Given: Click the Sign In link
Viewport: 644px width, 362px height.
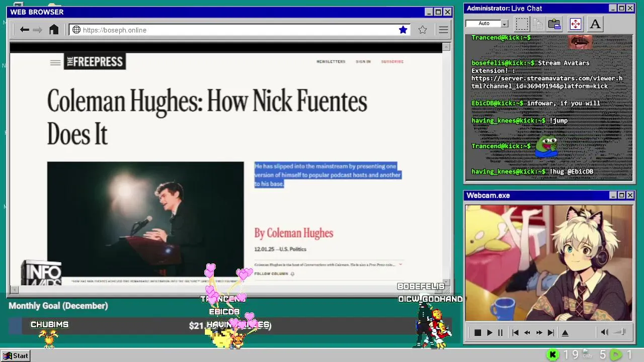Looking at the screenshot, I should 363,61.
